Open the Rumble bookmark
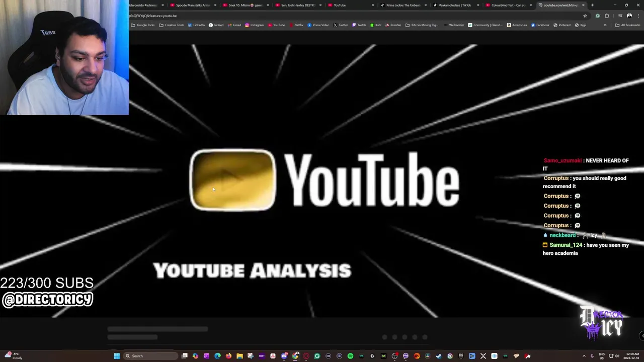The width and height of the screenshot is (644, 362). 393,25
